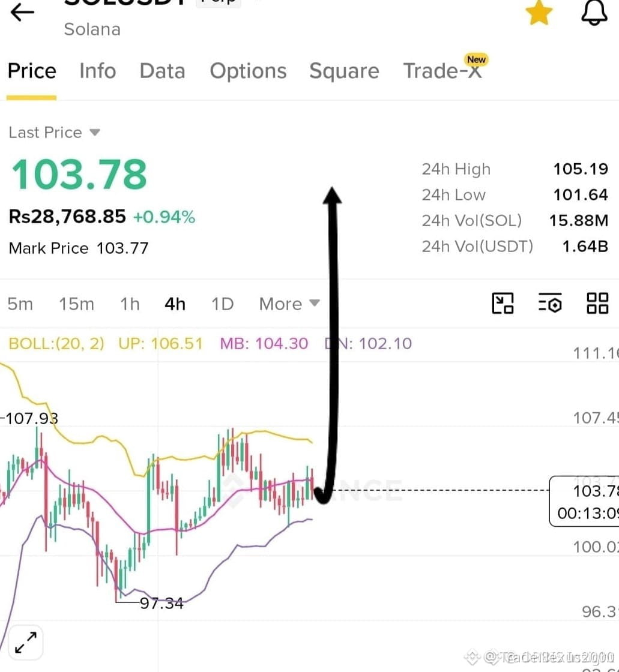Viewport: 619px width, 672px height.
Task: Switch to the Info tab
Action: pyautogui.click(x=98, y=71)
